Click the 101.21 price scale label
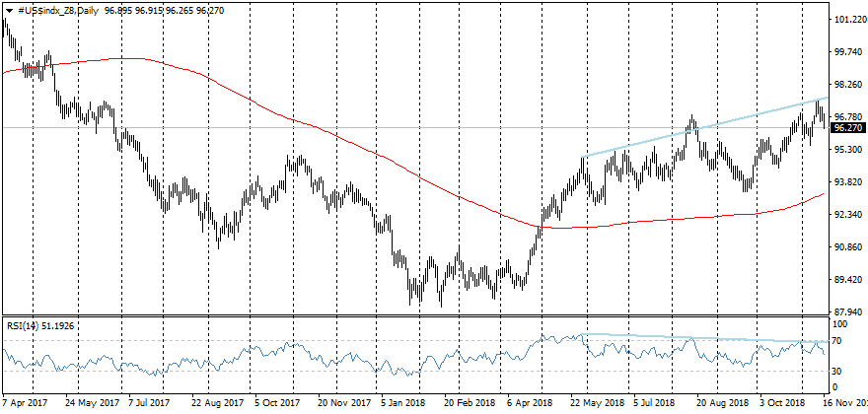Screen dimensions: 868x414 [x=848, y=20]
